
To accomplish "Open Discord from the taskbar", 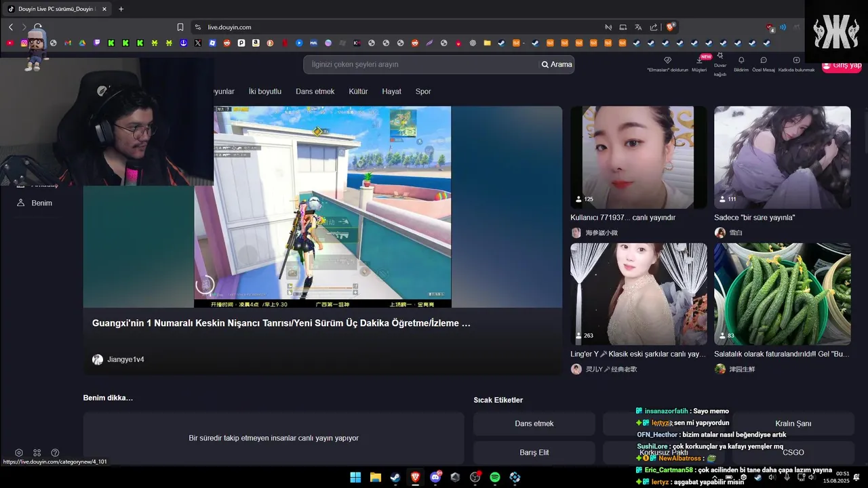I will 435,477.
